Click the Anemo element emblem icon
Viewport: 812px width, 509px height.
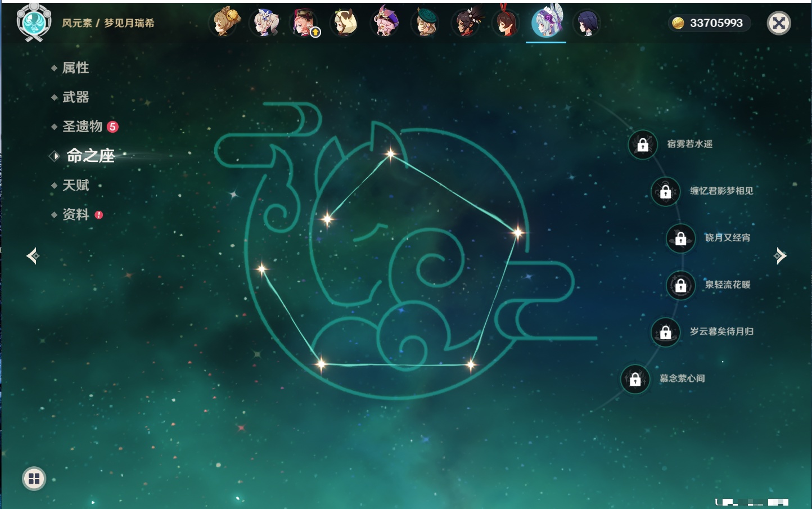34,22
